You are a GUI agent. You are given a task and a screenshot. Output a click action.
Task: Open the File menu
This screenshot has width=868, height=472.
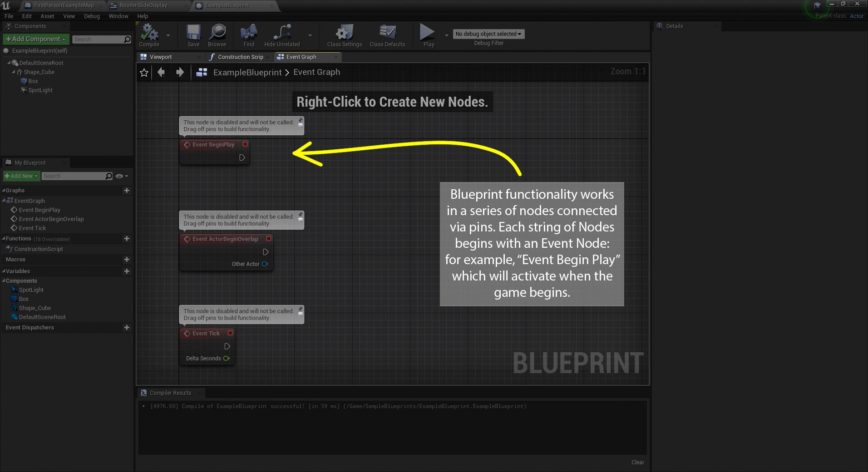click(9, 16)
